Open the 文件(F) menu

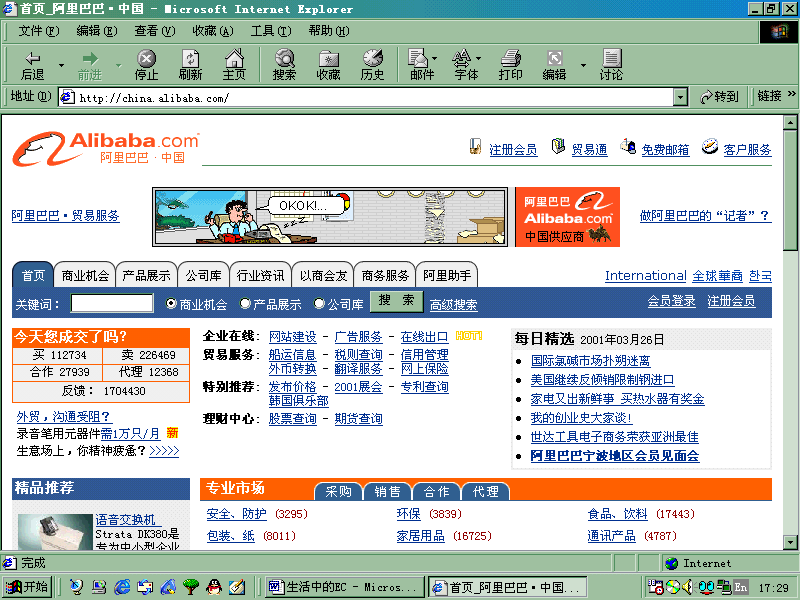coord(39,31)
